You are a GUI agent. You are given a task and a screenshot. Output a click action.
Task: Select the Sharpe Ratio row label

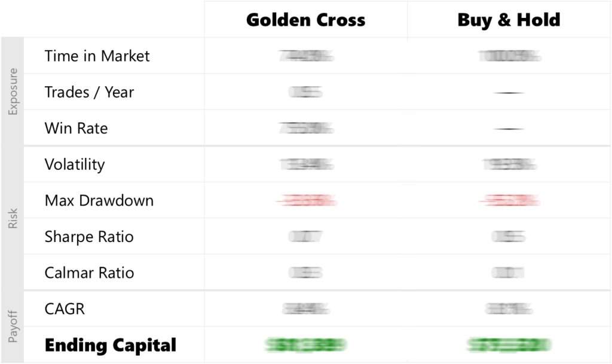(x=88, y=237)
